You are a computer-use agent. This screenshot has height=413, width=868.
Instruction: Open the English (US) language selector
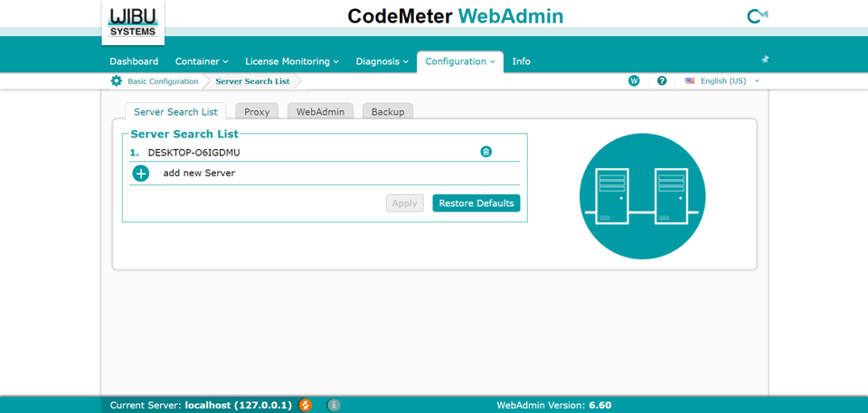tap(722, 81)
